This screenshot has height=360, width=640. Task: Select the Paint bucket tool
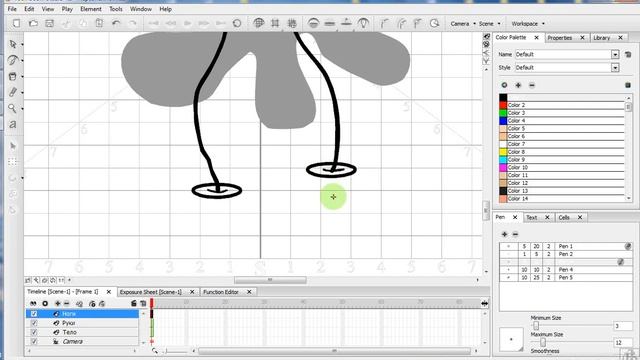13,76
